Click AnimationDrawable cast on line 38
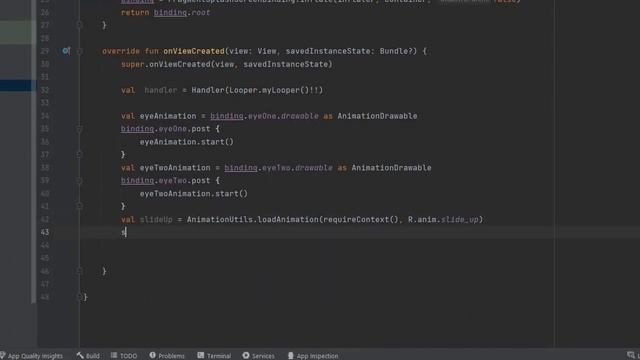 (x=391, y=168)
